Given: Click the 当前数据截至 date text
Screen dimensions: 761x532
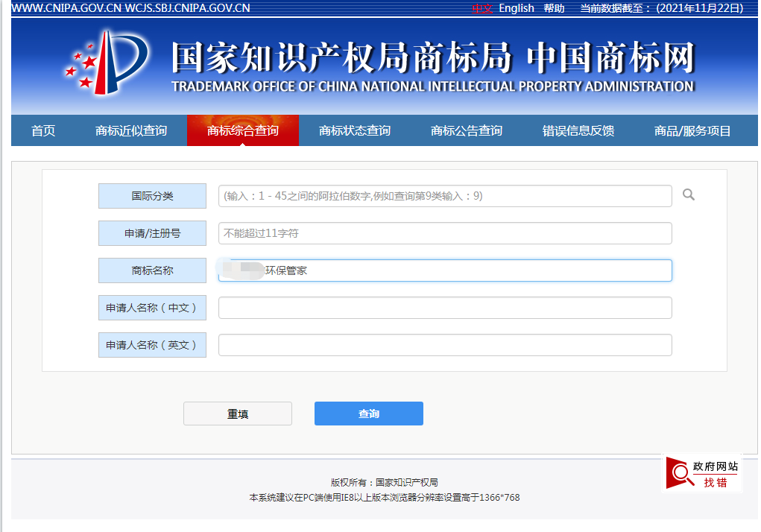Looking at the screenshot, I should coord(662,8).
